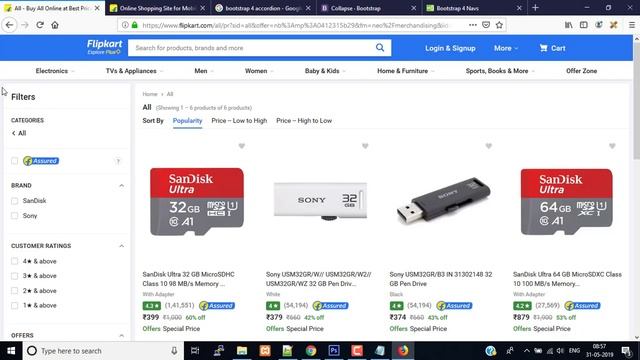Open the Firefox hamburger menu
Viewport: 640px width, 360px height.
pos(631,25)
